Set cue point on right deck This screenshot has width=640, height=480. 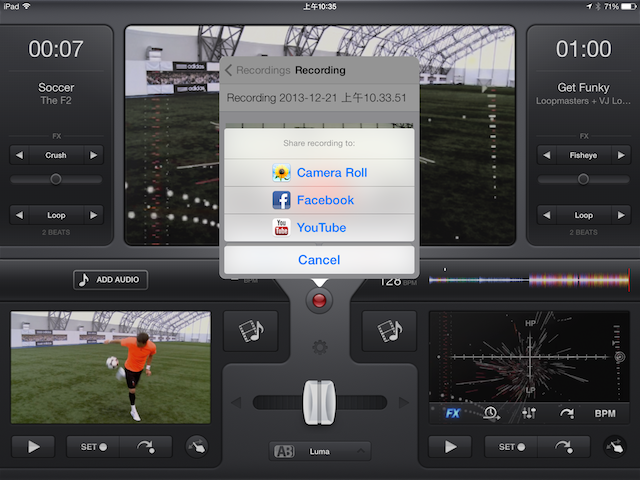pyautogui.click(x=512, y=447)
